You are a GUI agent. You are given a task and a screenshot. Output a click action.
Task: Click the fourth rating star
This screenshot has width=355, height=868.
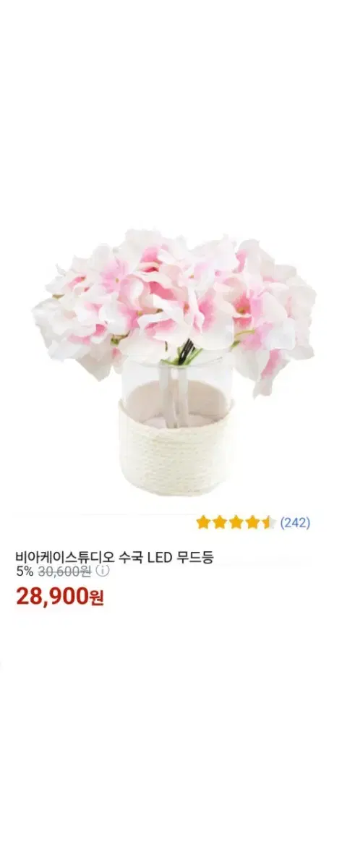pyautogui.click(x=252, y=522)
